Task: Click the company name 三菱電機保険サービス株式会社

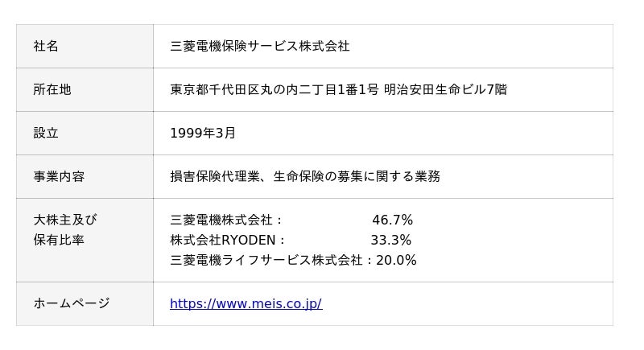Action: [259, 46]
